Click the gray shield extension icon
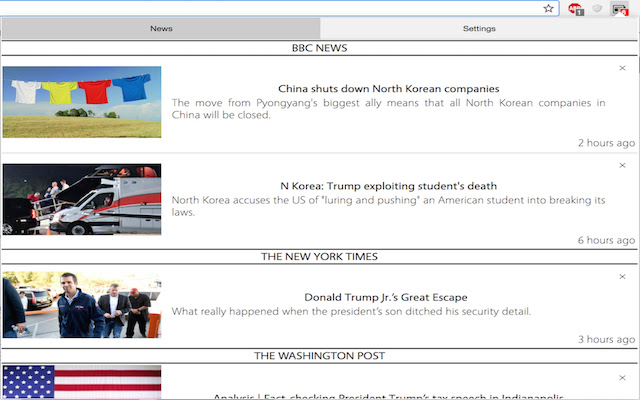This screenshot has width=640, height=400. click(x=597, y=8)
